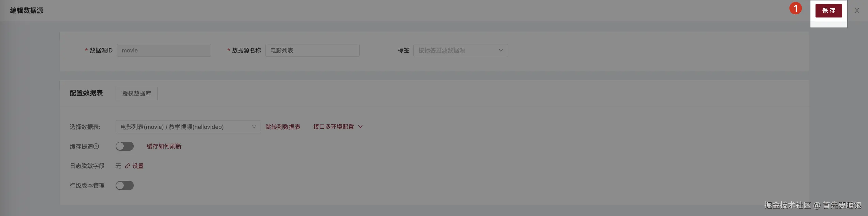Click the 数据源ID movie input field
This screenshot has height=216, width=868.
tap(164, 51)
